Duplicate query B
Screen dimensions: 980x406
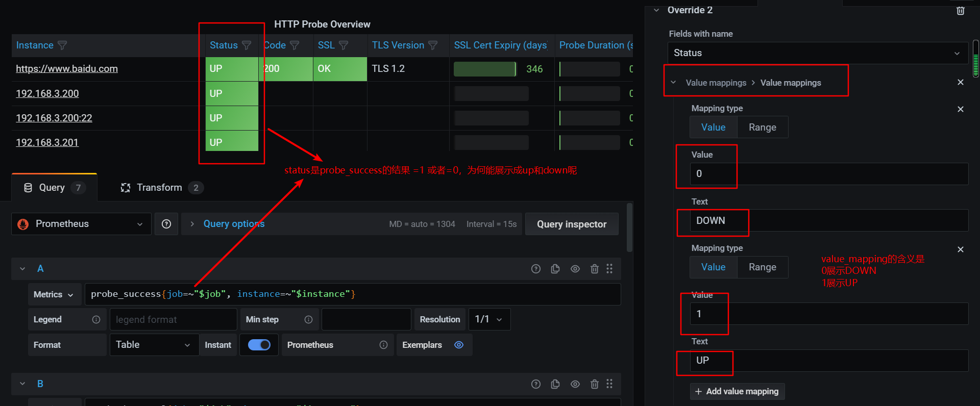pos(555,384)
